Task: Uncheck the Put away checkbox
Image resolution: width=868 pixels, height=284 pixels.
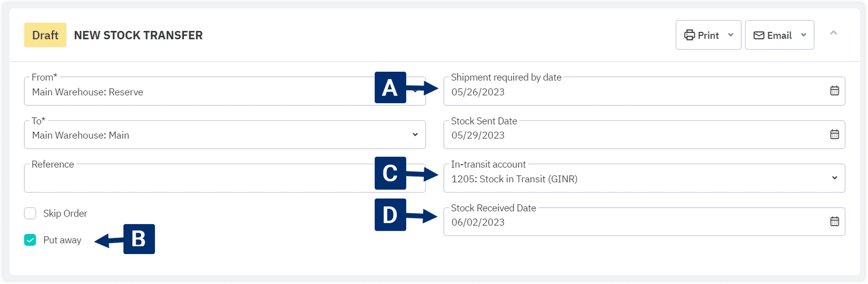Action: (30, 240)
